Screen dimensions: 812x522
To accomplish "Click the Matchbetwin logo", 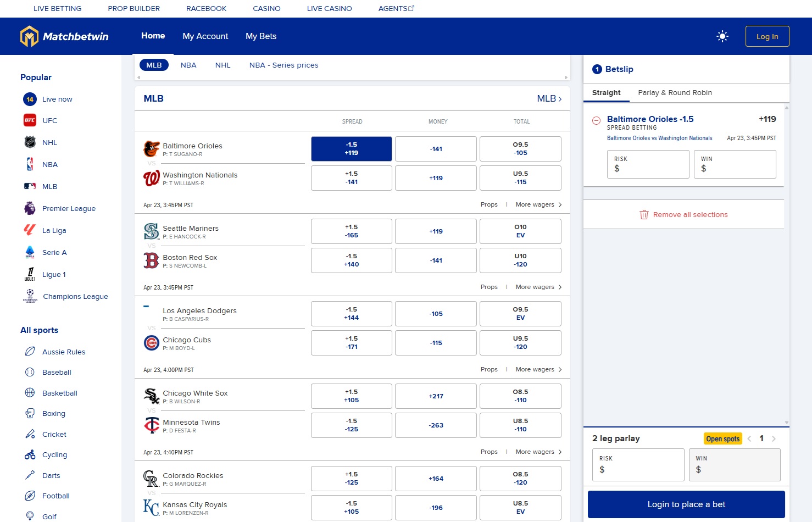I will click(64, 36).
